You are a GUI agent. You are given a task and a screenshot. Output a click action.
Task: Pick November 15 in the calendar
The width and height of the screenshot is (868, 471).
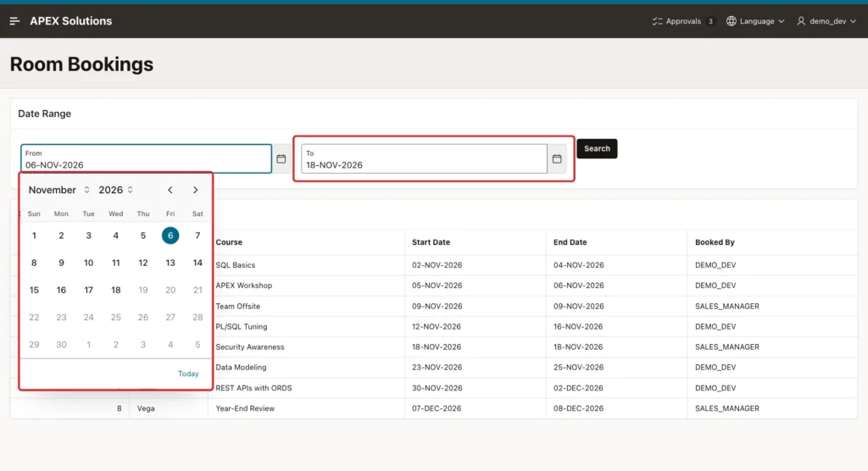click(34, 290)
